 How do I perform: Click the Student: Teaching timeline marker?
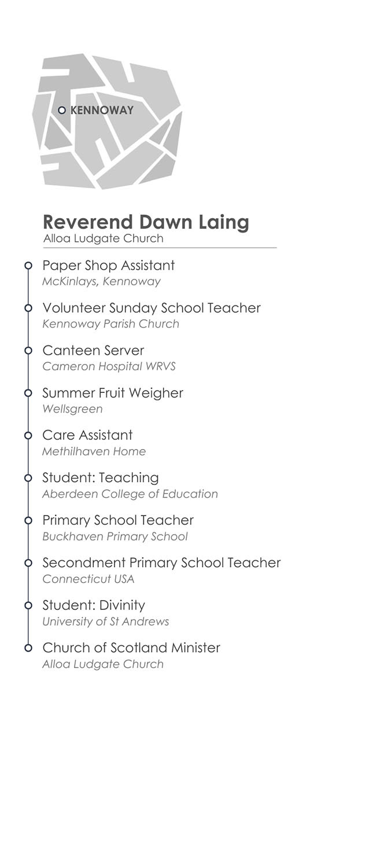28,478
